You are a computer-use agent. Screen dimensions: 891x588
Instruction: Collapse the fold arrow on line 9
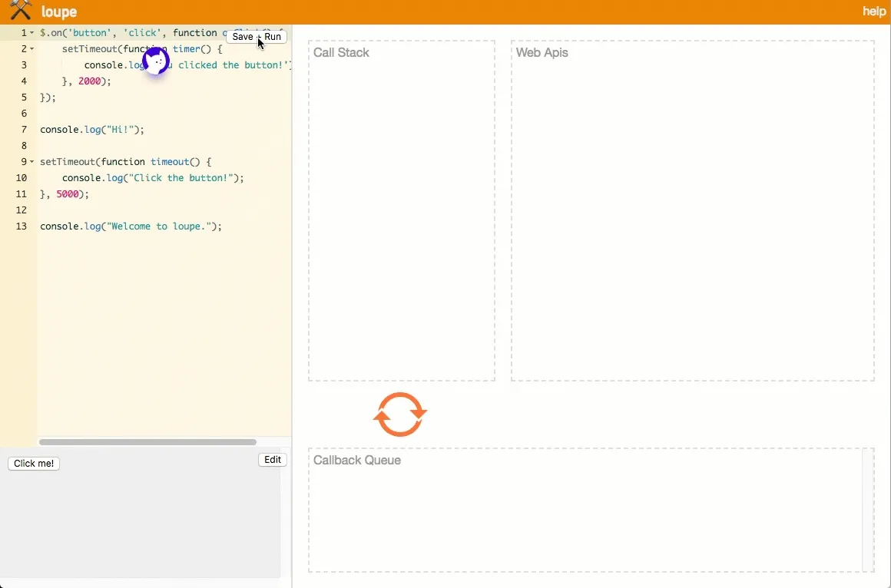(x=31, y=162)
